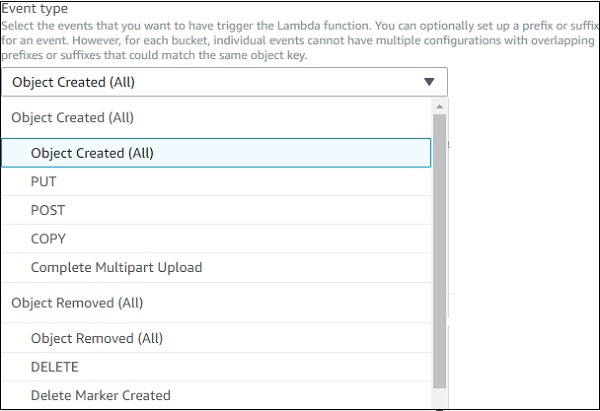Viewport: 600px width, 411px height.
Task: Choose the HTTP POST upload event
Action: tap(48, 210)
